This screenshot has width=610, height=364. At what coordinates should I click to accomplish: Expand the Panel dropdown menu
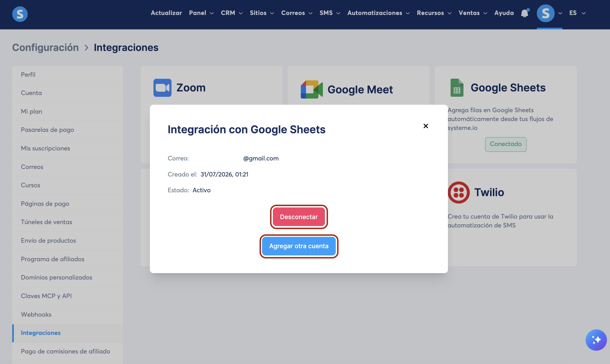[x=201, y=13]
